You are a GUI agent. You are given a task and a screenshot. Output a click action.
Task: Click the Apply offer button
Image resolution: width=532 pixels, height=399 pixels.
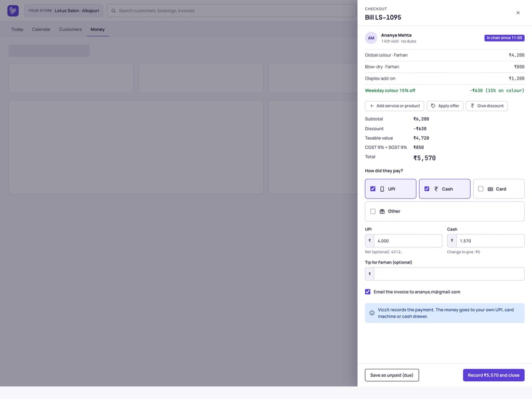click(445, 106)
